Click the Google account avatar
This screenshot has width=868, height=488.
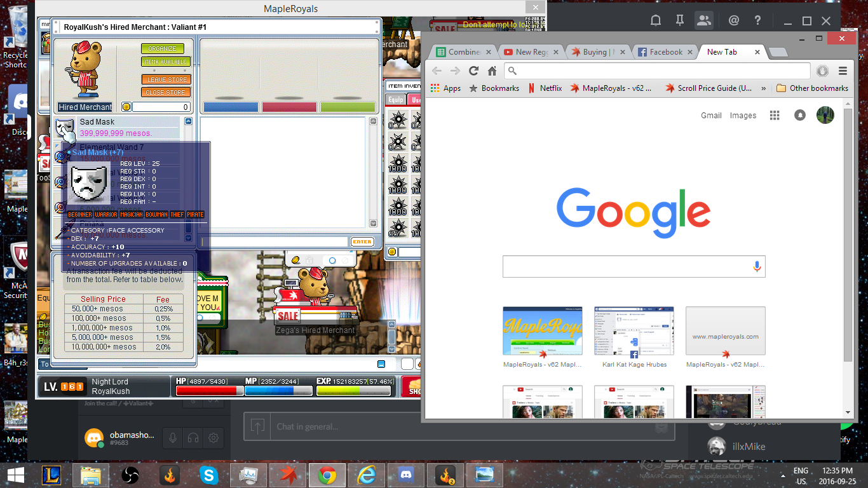[x=825, y=115]
